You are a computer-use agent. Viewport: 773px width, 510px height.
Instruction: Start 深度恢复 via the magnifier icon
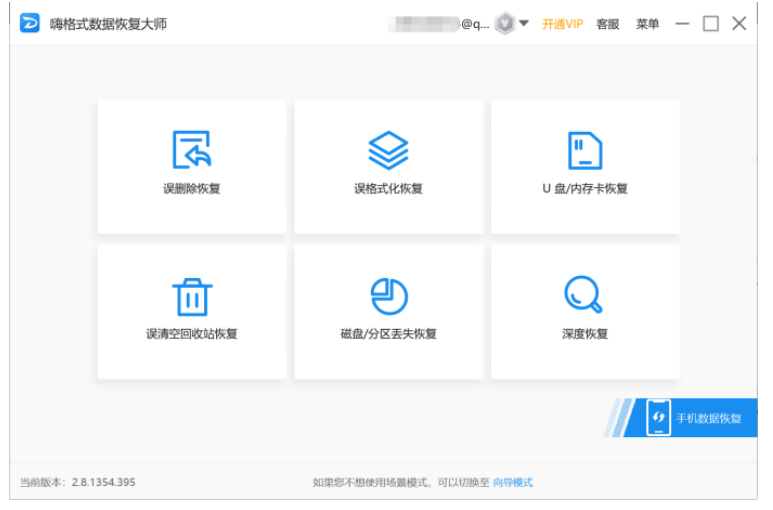click(584, 296)
